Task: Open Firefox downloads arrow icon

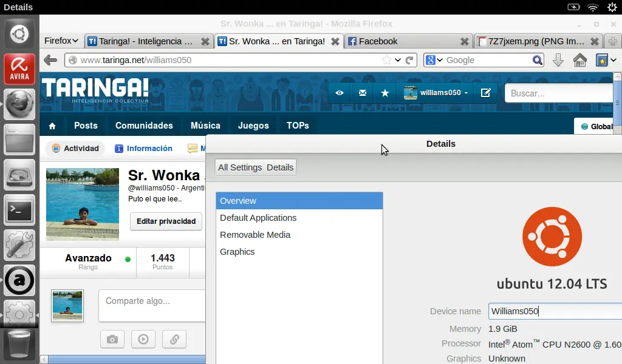Action: pyautogui.click(x=558, y=60)
